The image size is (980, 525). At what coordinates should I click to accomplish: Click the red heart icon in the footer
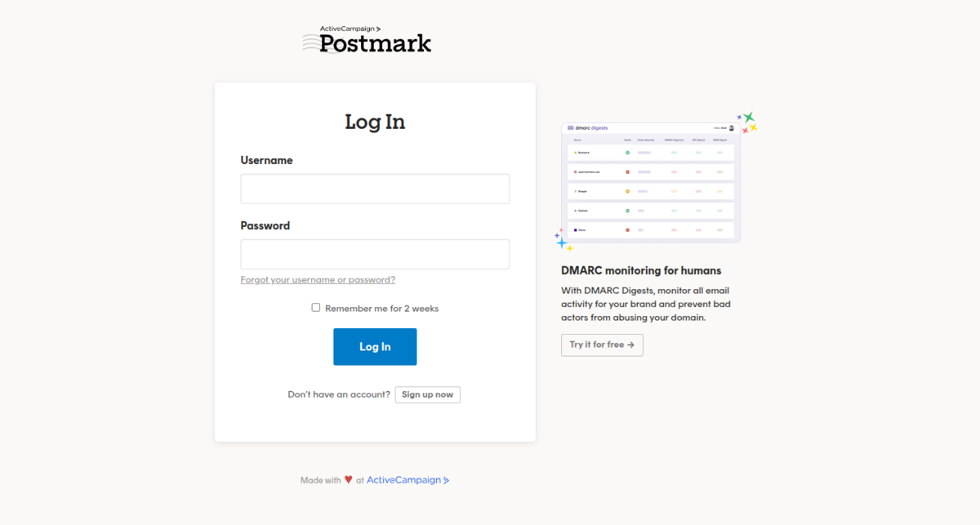click(x=348, y=479)
